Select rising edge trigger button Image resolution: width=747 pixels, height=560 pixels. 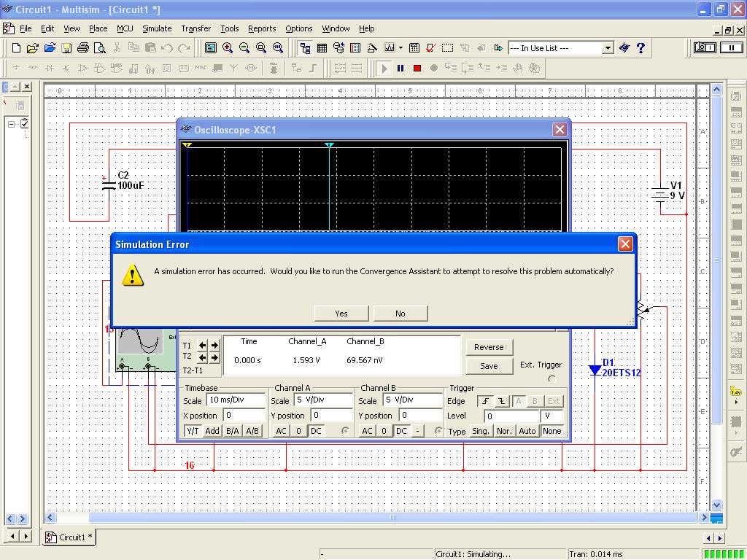click(485, 402)
